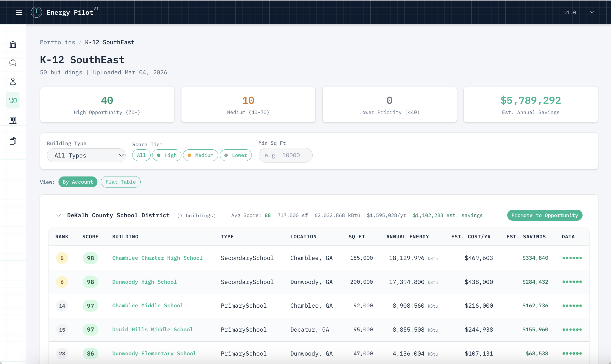Open the user profile icon in sidebar
This screenshot has width=611, height=364.
point(13,82)
